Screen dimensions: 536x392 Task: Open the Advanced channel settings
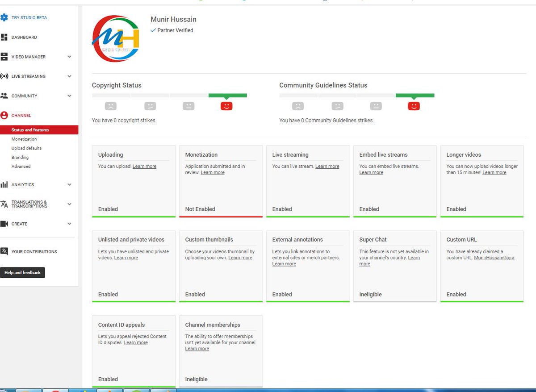coord(21,167)
